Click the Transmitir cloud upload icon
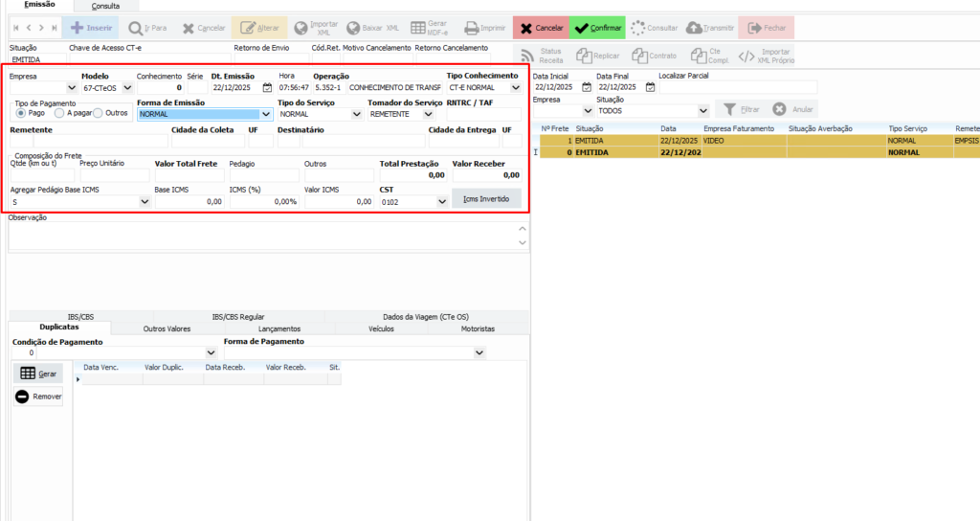 [x=693, y=28]
